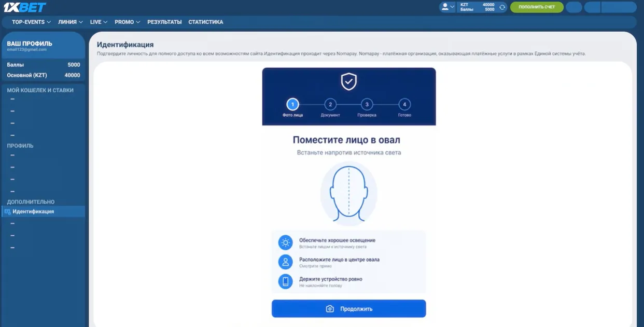Click the icon beside Идентификация in sidebar

click(x=7, y=211)
